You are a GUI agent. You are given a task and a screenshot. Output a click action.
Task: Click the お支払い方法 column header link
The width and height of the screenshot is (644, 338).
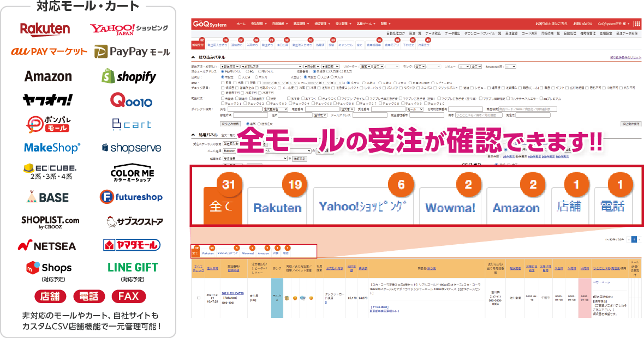click(x=335, y=268)
